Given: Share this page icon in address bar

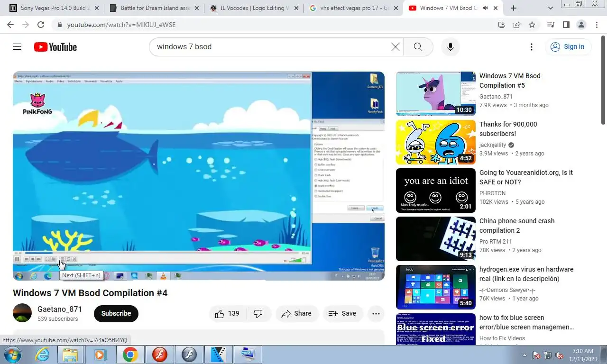Looking at the screenshot, I should tap(517, 25).
